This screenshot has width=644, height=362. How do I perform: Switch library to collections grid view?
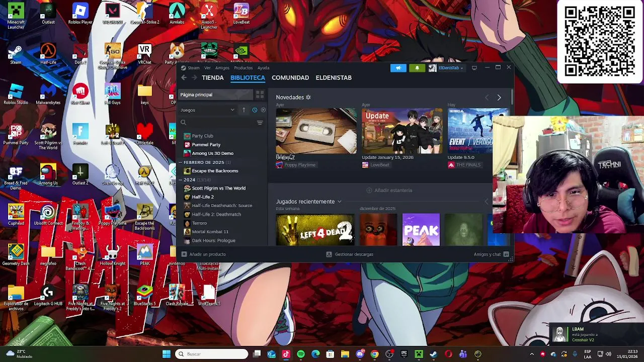coord(260,95)
